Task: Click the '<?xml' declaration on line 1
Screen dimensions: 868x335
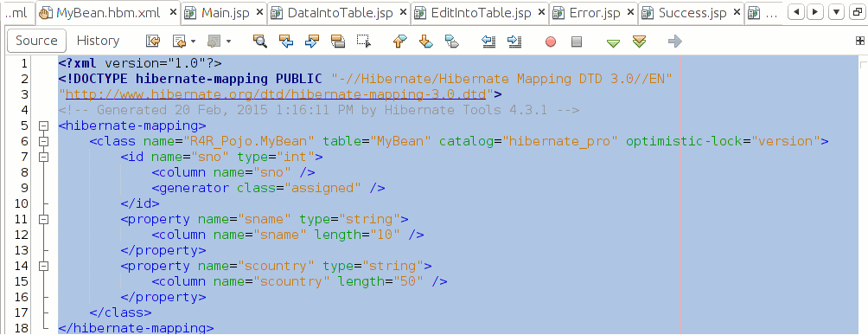Action: 77,63
